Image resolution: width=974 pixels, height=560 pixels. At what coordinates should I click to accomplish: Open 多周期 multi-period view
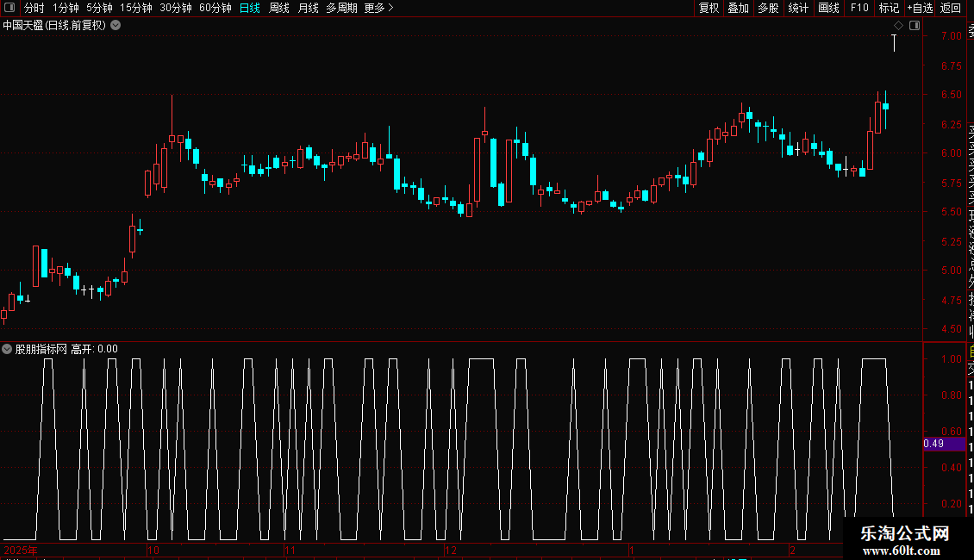(341, 8)
